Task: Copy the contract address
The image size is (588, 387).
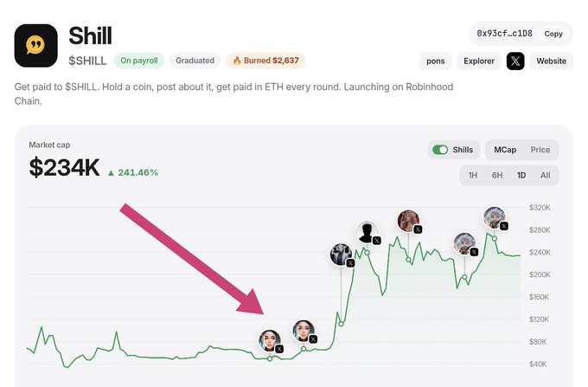Action: [553, 34]
